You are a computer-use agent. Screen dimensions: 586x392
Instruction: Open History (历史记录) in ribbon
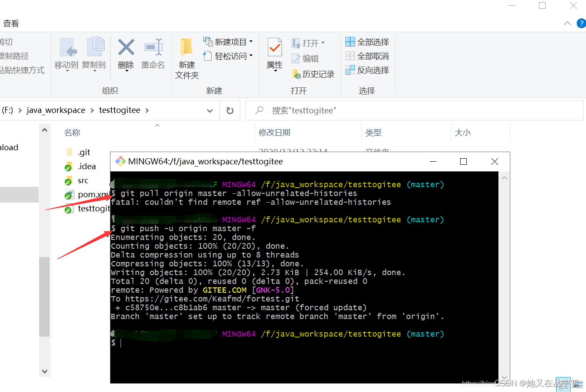coord(313,74)
